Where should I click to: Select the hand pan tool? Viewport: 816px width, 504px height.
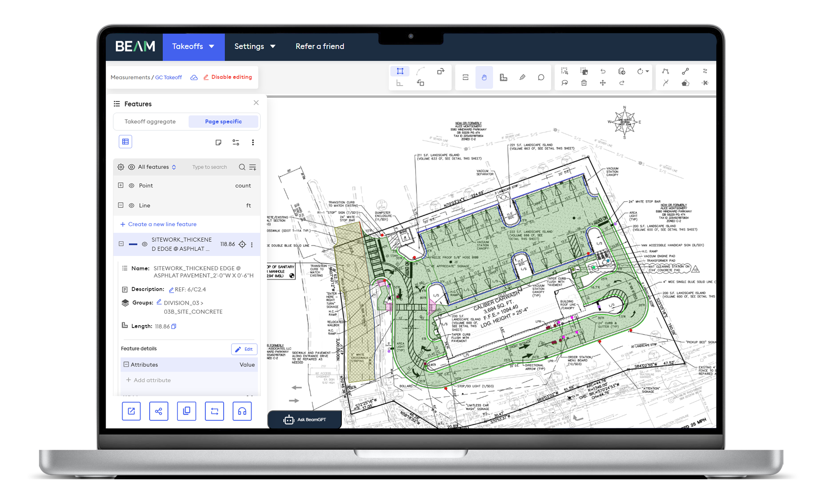coord(484,78)
